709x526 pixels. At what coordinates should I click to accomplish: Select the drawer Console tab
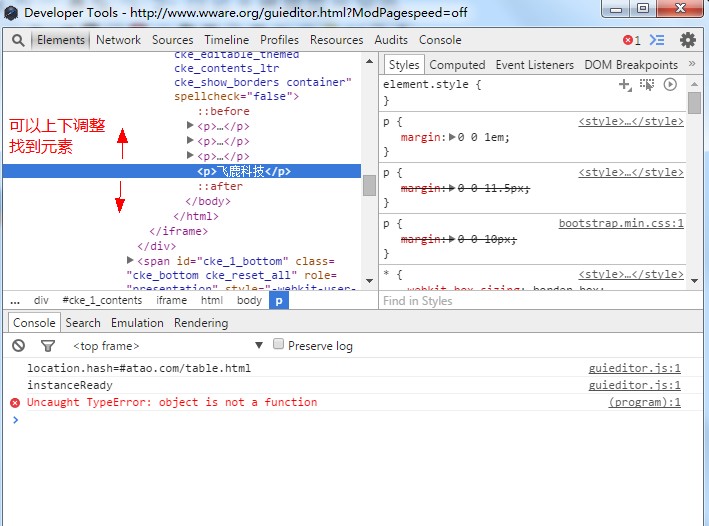34,323
